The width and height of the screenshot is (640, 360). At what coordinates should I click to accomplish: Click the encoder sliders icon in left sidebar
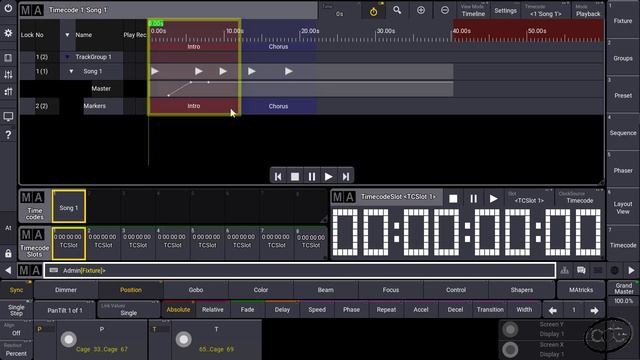(8, 91)
